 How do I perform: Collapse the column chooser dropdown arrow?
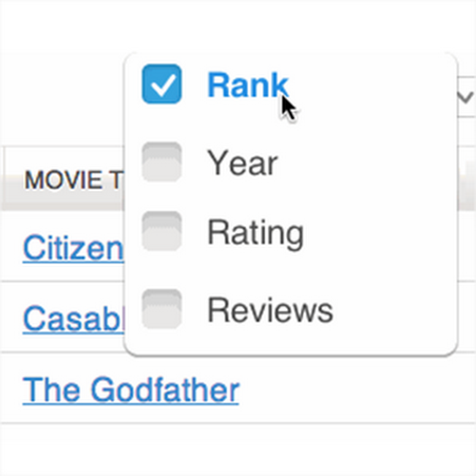(465, 96)
